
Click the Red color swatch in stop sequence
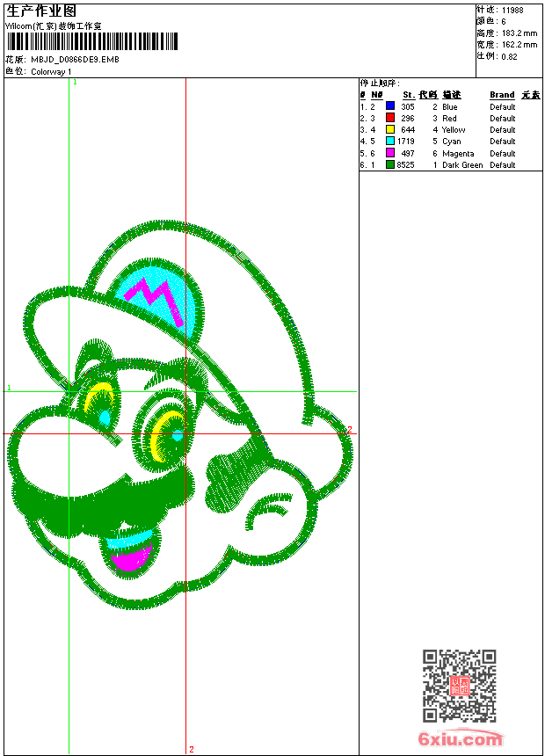390,117
